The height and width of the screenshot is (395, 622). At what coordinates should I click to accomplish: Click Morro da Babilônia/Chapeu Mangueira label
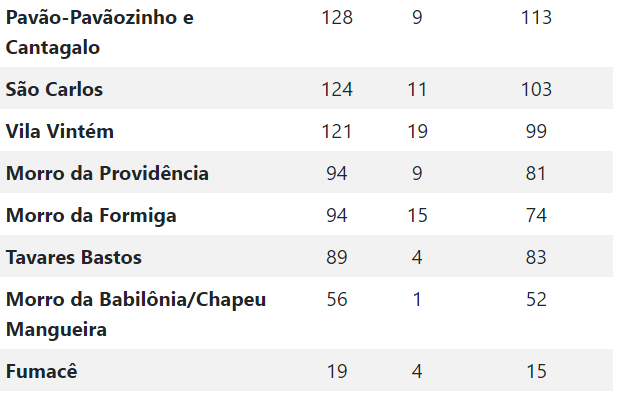tap(136, 314)
